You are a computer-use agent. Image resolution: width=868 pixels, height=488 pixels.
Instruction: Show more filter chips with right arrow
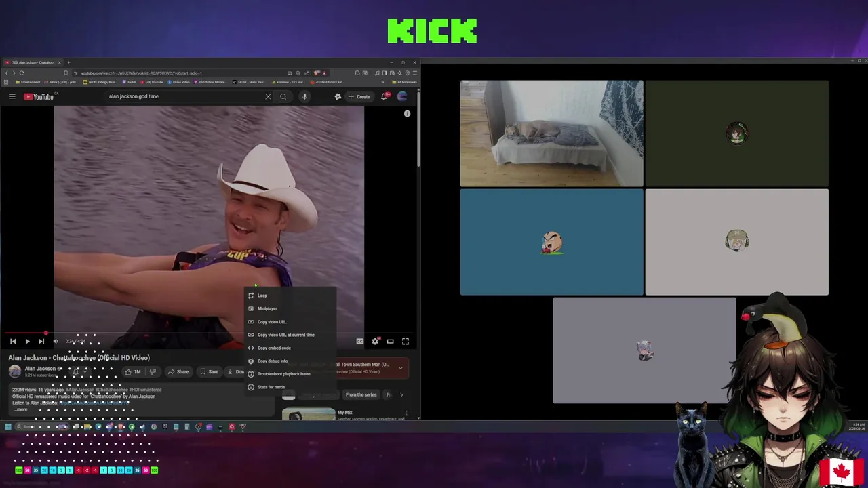[x=401, y=394]
